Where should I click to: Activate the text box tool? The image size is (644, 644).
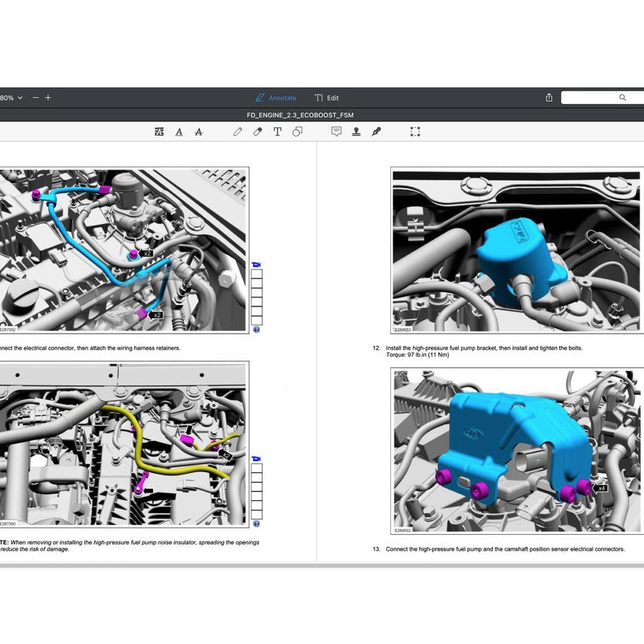click(277, 132)
